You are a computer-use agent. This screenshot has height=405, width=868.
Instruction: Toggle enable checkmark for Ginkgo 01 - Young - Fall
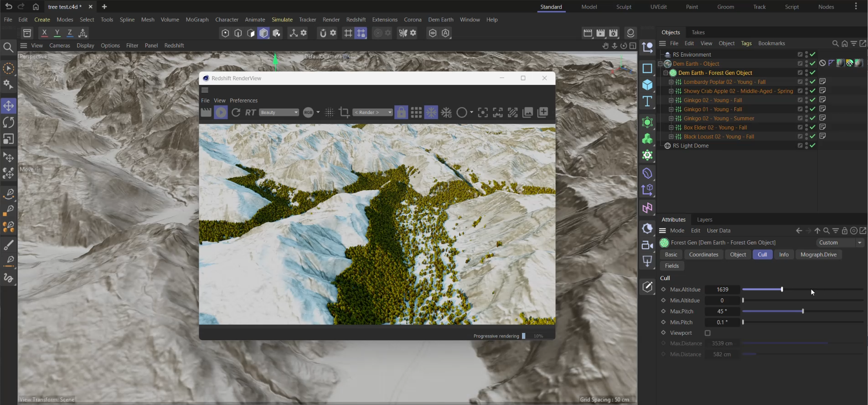pyautogui.click(x=812, y=109)
